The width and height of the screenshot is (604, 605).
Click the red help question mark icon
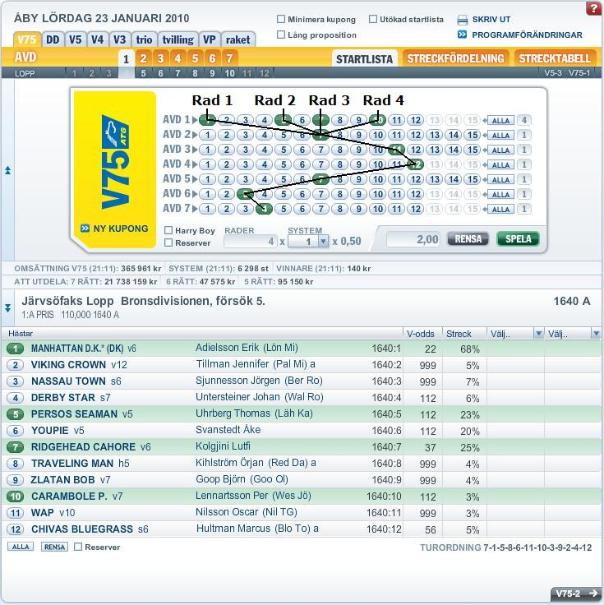click(589, 18)
